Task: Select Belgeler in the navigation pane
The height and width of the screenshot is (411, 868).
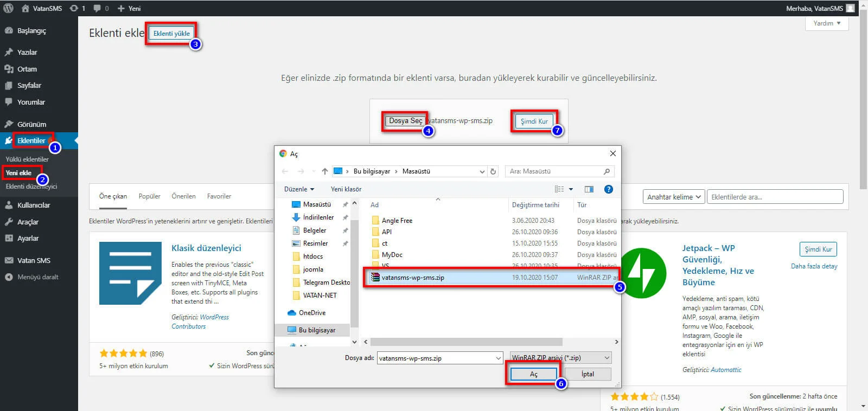Action: [315, 230]
